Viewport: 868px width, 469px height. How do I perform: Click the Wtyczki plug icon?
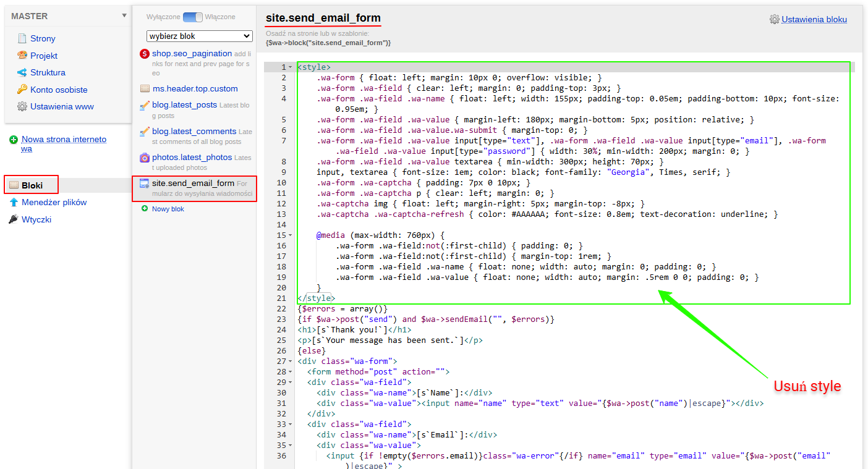14,219
